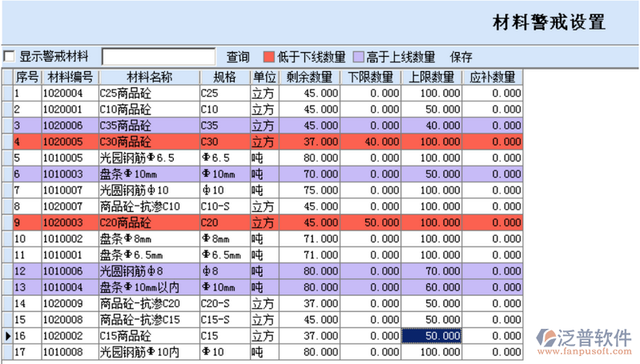
Task: Select the 规格 column header
Action: tap(225, 77)
